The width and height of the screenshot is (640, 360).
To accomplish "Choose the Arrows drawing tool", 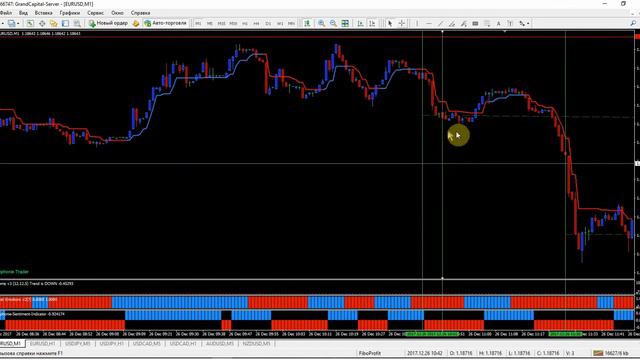I will (x=522, y=24).
